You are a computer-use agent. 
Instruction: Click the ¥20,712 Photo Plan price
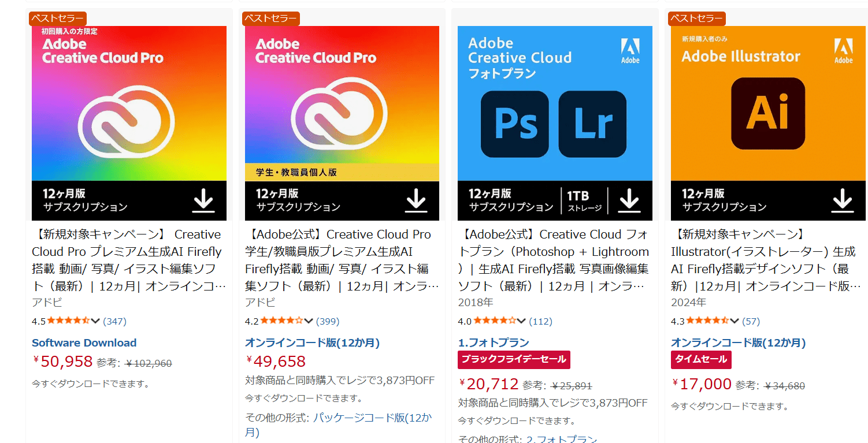coord(490,384)
